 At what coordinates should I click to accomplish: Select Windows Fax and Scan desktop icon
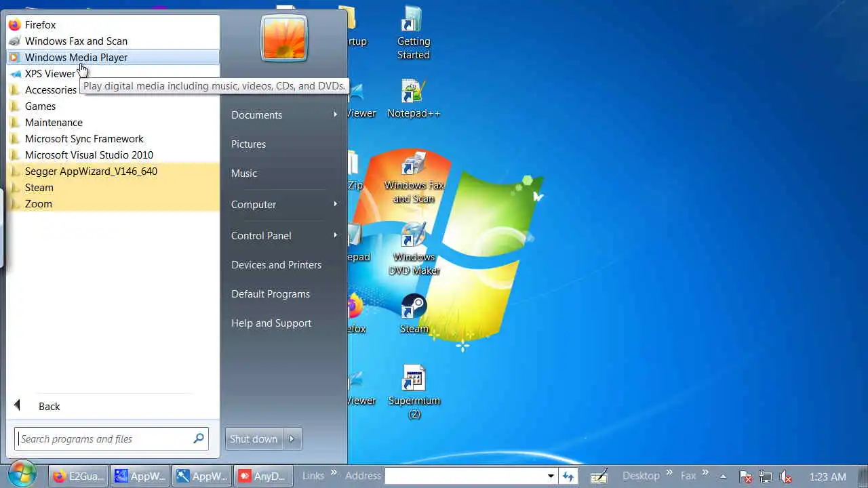coord(414,178)
